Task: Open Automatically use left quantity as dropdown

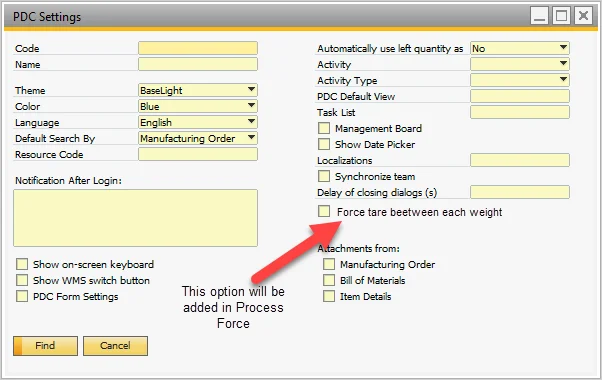Action: pyautogui.click(x=520, y=48)
